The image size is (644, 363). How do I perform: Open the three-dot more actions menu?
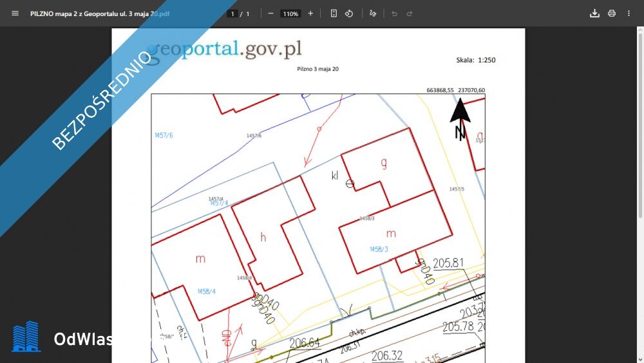(629, 14)
